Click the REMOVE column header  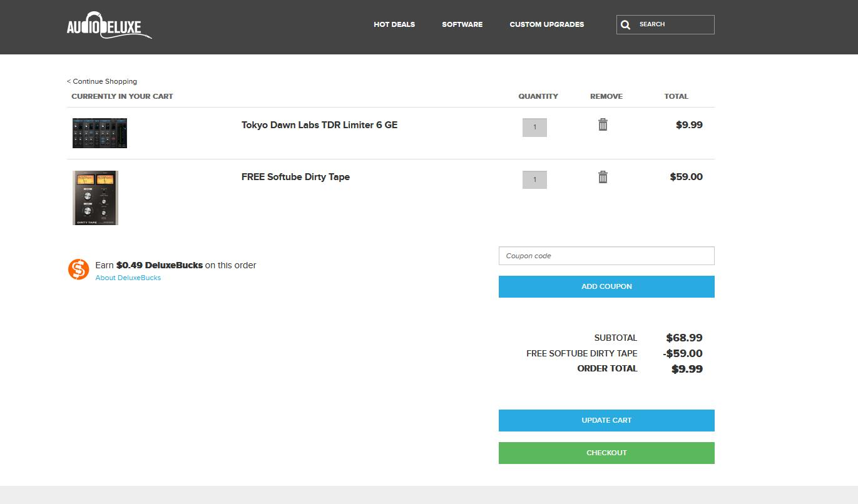[x=606, y=96]
